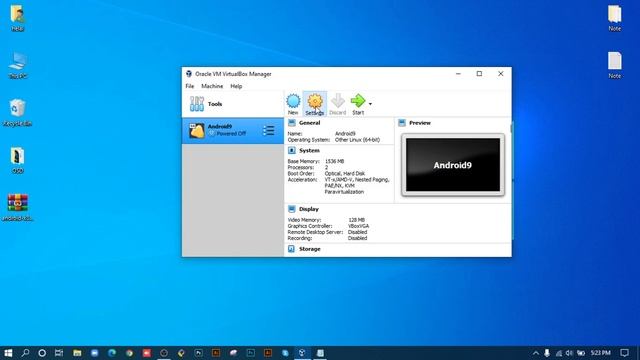This screenshot has height=360, width=640.
Task: Click the "Powered Off" status text
Action: 231,133
